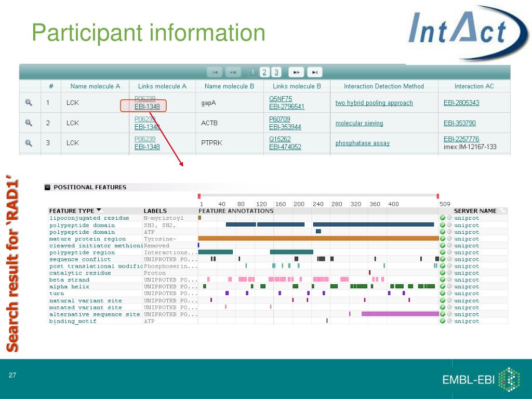
Task: Click the orange mature protein region bar
Action: [318, 238]
